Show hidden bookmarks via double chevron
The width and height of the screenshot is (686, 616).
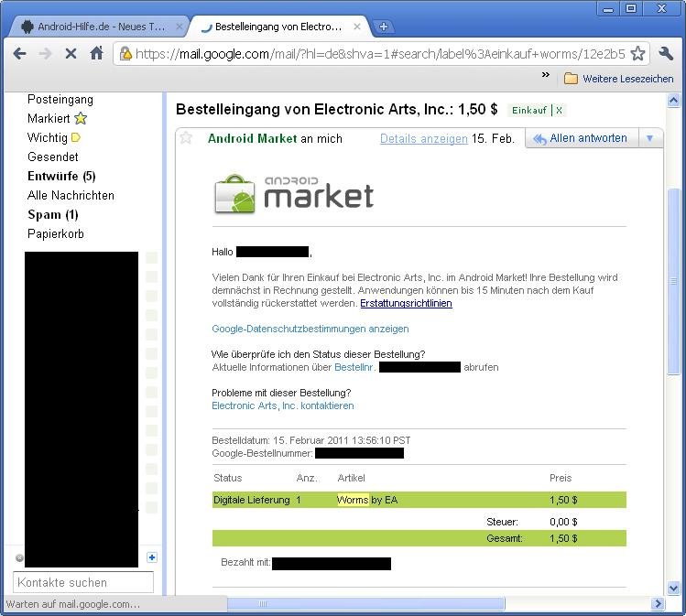[546, 74]
